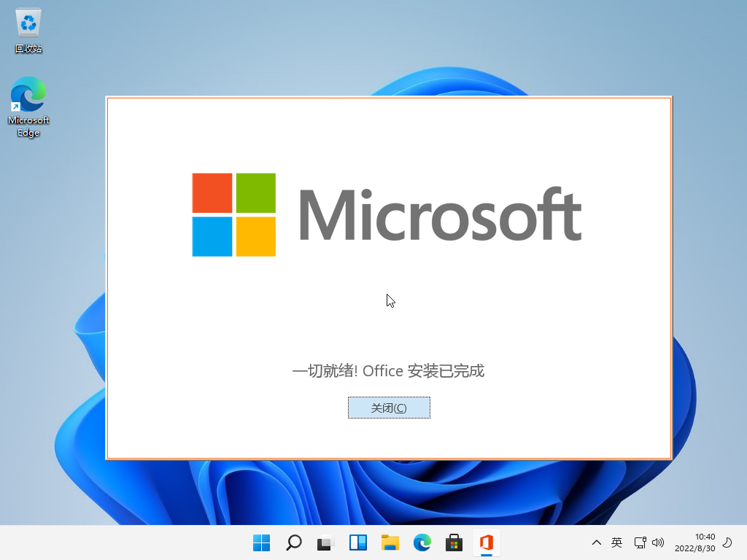Click the '一切就绪! Office 安装已完成' message
The height and width of the screenshot is (560, 747).
pyautogui.click(x=388, y=370)
